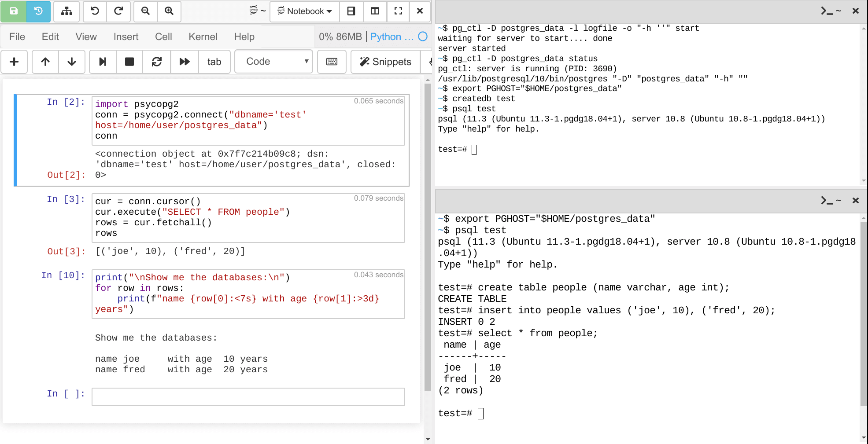Open the Kernel menu

click(203, 37)
